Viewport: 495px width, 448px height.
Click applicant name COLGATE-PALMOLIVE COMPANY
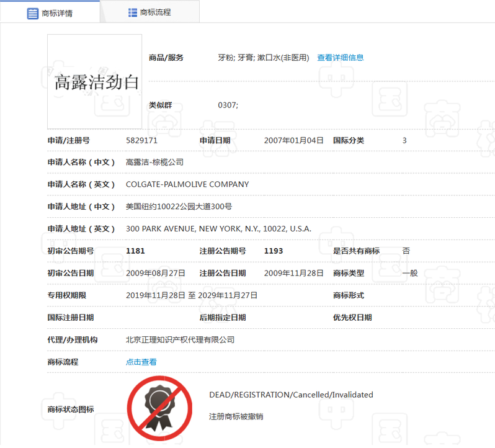pyautogui.click(x=187, y=184)
